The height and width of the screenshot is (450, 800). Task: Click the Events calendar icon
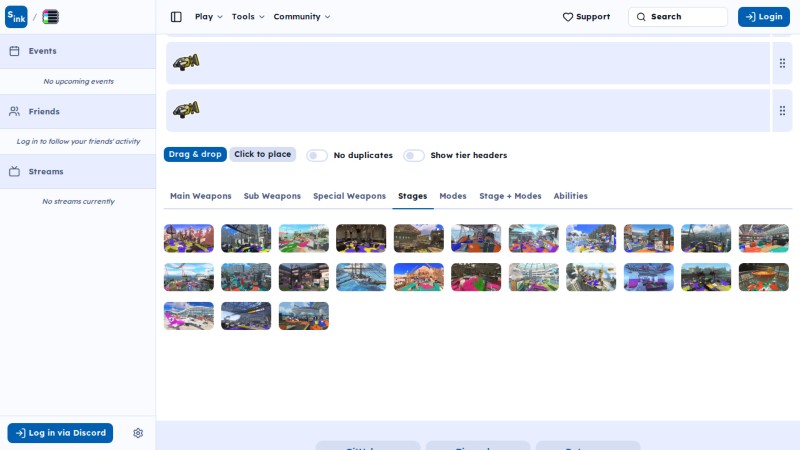click(14, 51)
